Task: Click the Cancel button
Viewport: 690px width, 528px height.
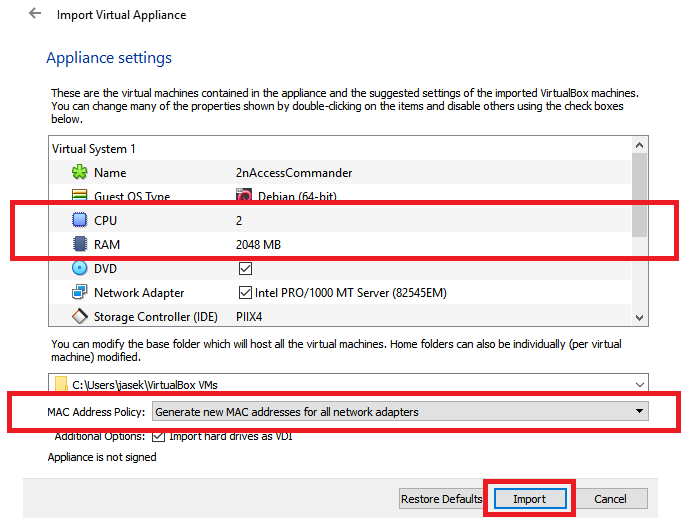Action: 610,499
